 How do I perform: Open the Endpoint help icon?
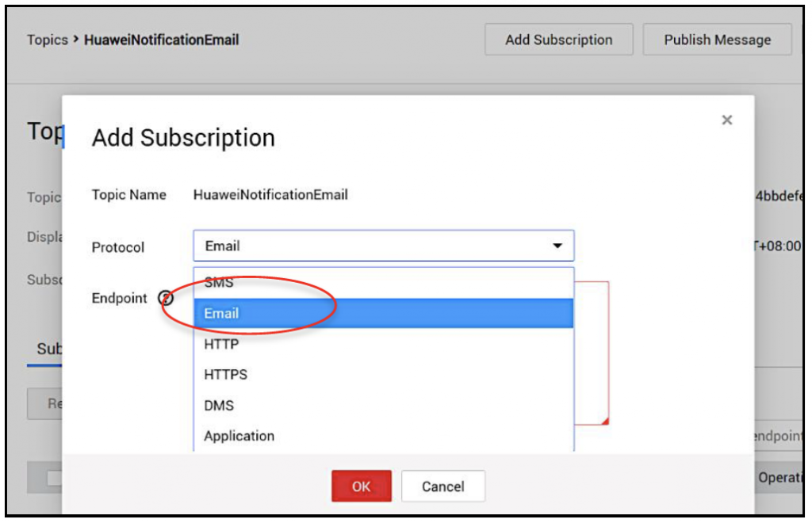(x=166, y=298)
